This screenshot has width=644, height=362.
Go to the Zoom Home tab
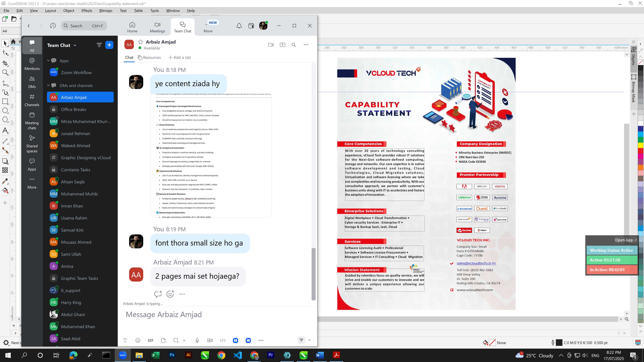click(x=132, y=27)
